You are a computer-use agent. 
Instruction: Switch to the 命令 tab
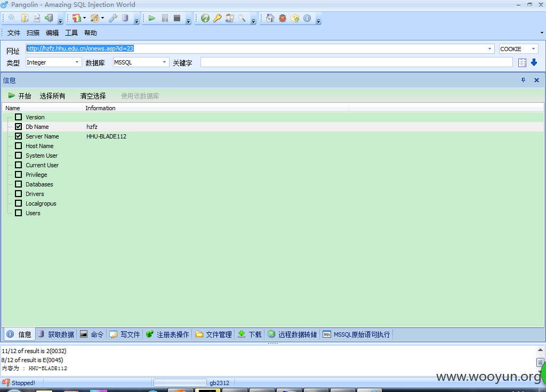92,334
